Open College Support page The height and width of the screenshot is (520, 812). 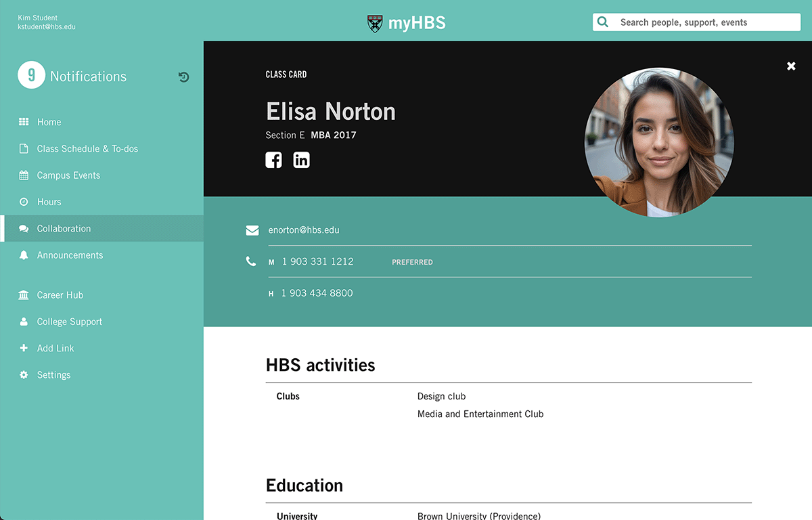(70, 322)
